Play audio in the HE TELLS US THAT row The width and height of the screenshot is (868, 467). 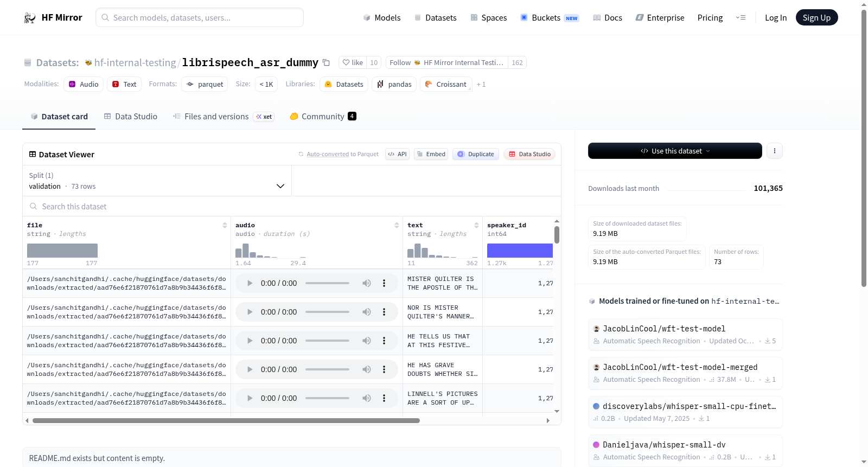click(x=250, y=341)
